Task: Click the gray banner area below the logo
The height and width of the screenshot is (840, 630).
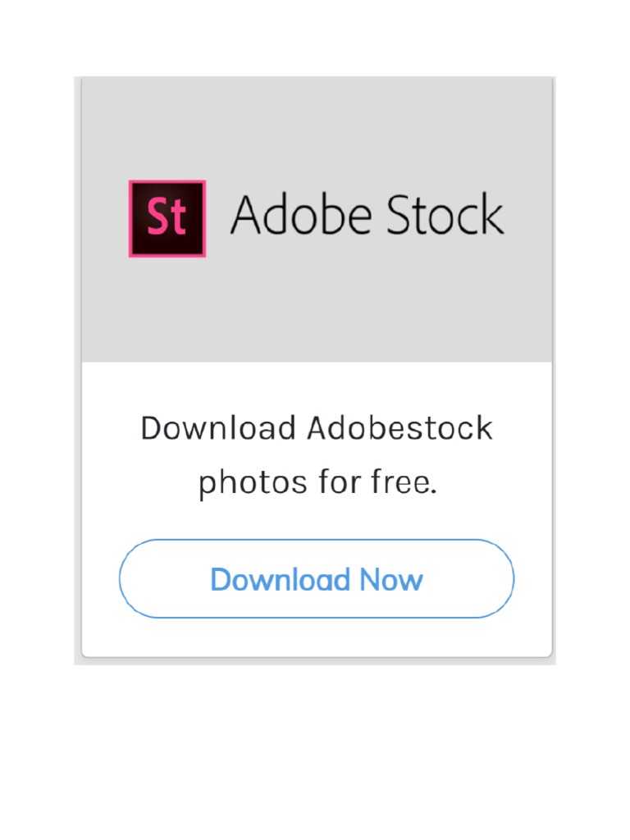Action: coord(317,309)
